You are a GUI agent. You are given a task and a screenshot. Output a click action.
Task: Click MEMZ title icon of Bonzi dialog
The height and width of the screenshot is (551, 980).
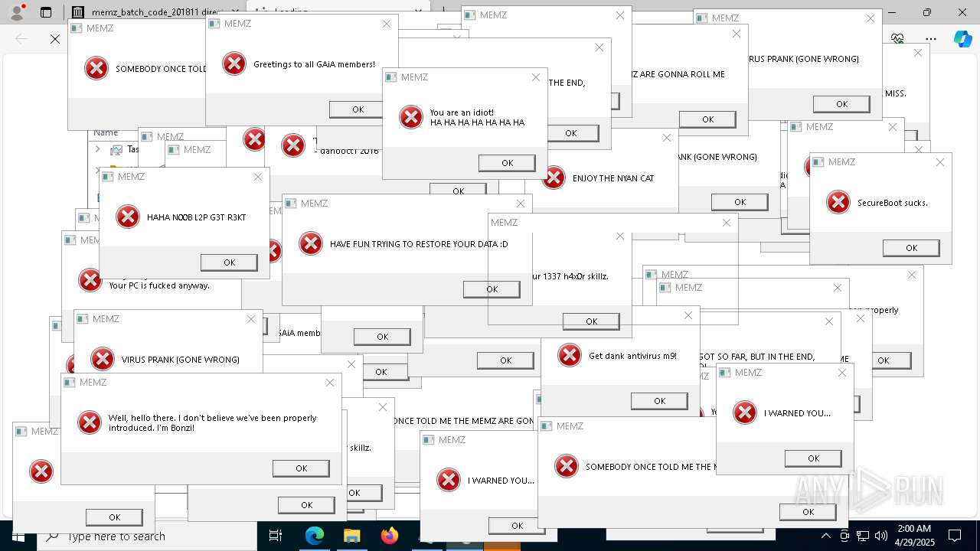70,383
